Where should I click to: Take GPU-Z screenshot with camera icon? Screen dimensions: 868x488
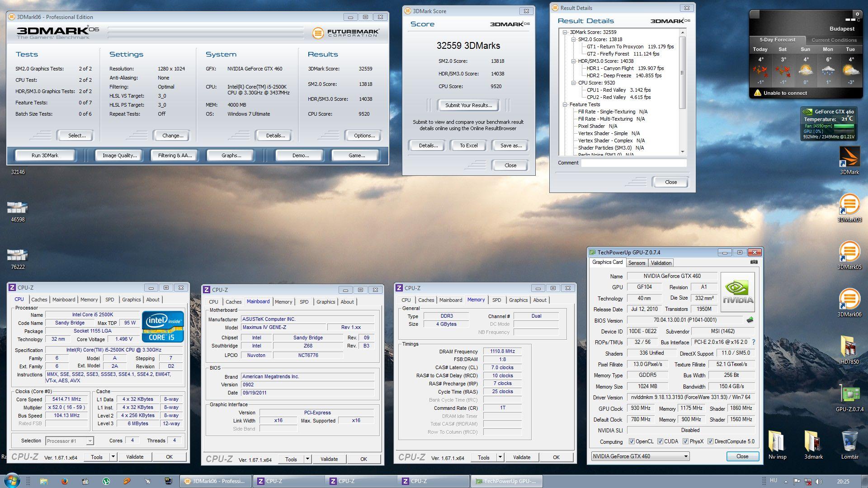(754, 262)
